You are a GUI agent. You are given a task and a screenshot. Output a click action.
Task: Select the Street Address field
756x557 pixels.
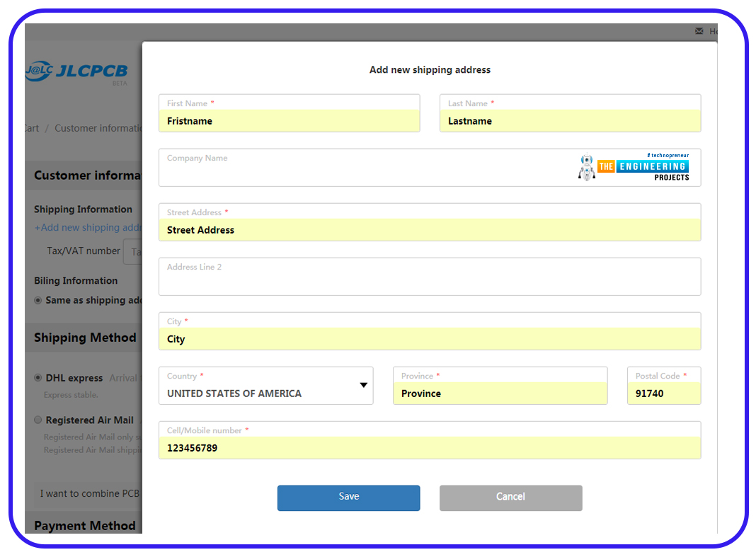pos(430,222)
